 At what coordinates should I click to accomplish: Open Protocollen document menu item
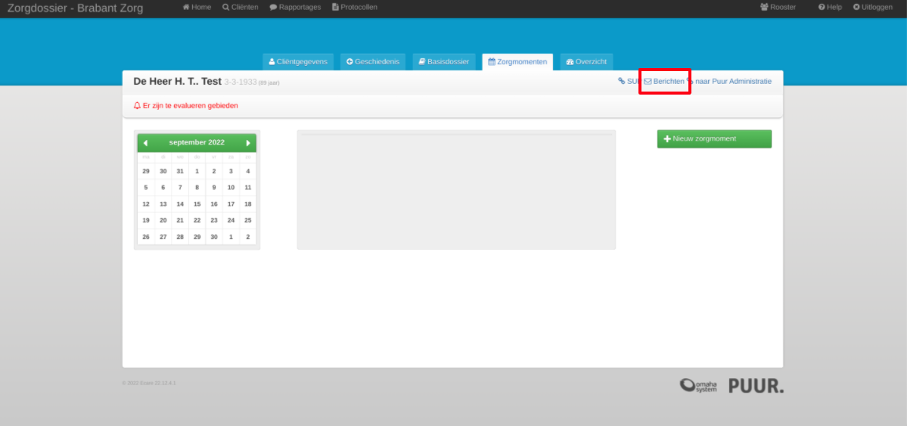pos(354,8)
